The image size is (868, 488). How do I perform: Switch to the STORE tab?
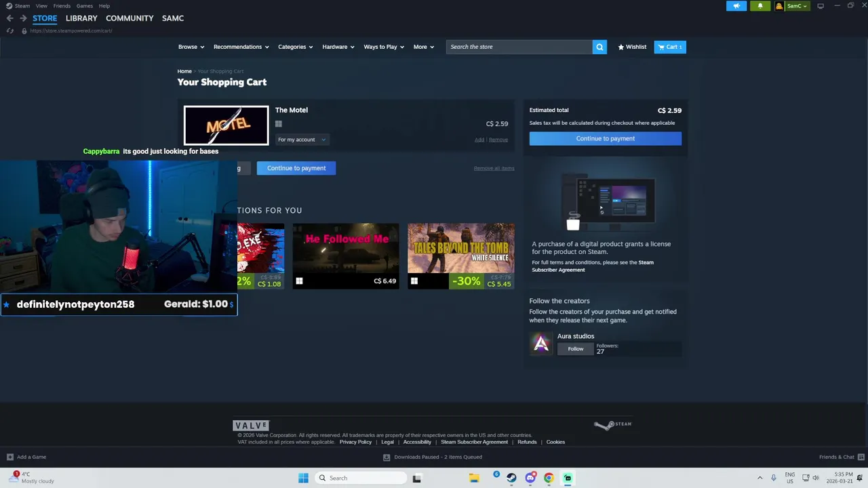(45, 18)
